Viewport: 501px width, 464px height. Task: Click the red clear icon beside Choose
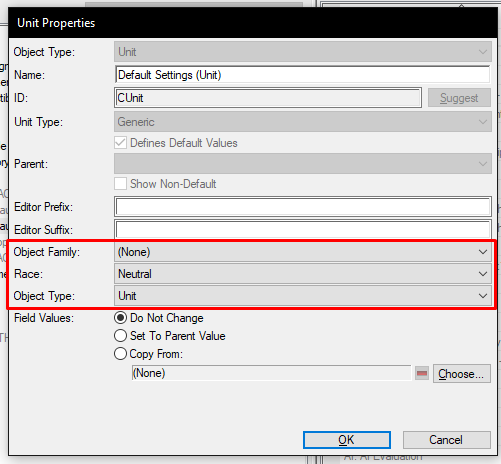coord(422,373)
